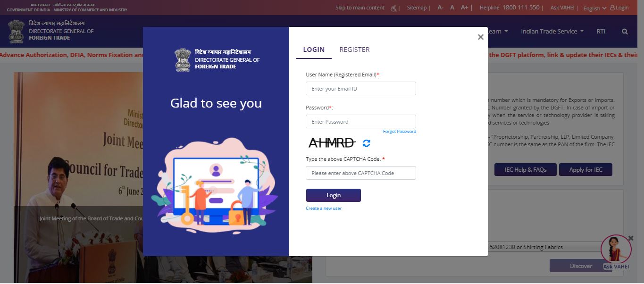644x284 pixels.
Task: Click the User Name email input field
Action: click(361, 88)
